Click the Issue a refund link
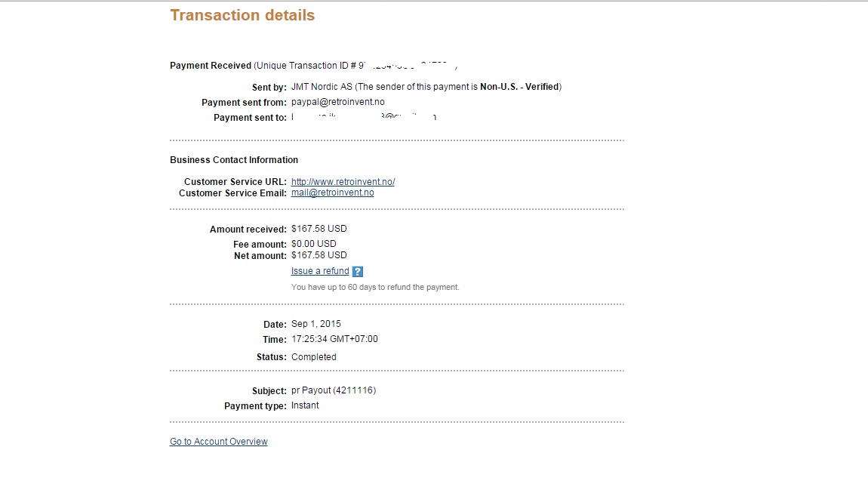This screenshot has height=487, width=868. 320,271
